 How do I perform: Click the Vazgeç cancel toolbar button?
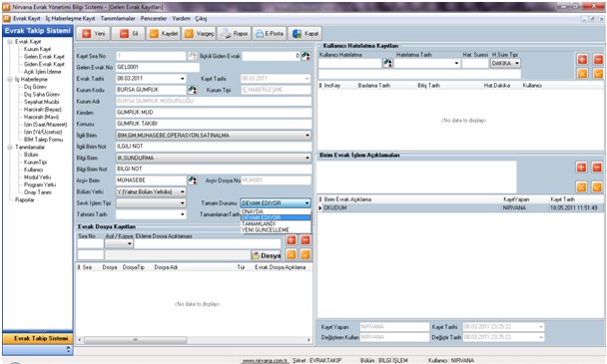[199, 34]
